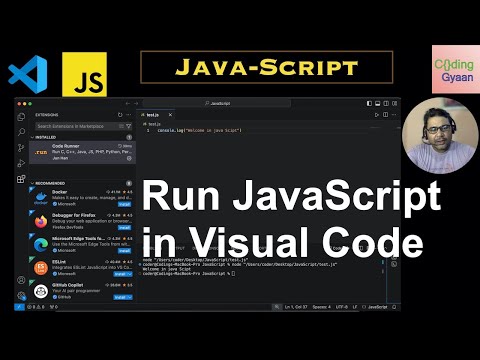Click the terminal's Welcome in Java Script output
480x360 pixels.
coord(167,269)
